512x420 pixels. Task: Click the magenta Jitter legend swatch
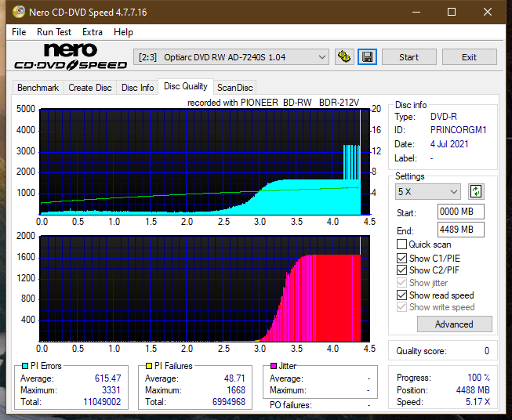point(274,366)
